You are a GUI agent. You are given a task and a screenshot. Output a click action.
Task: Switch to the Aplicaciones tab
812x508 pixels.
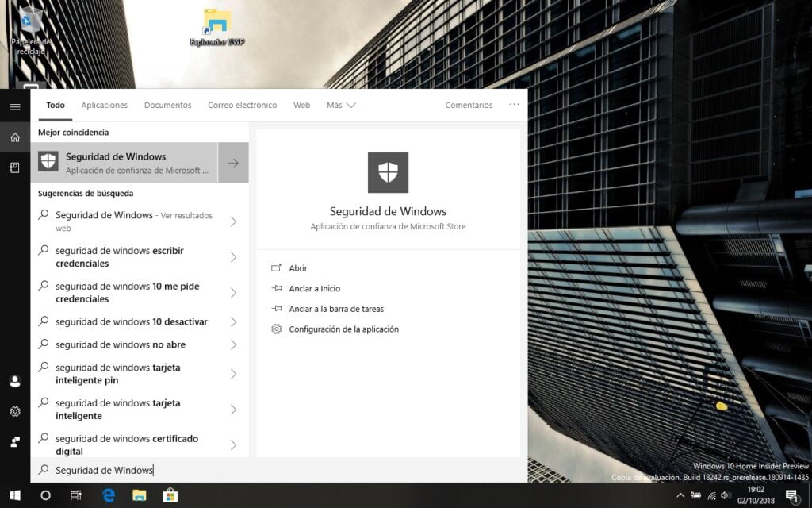tap(104, 106)
